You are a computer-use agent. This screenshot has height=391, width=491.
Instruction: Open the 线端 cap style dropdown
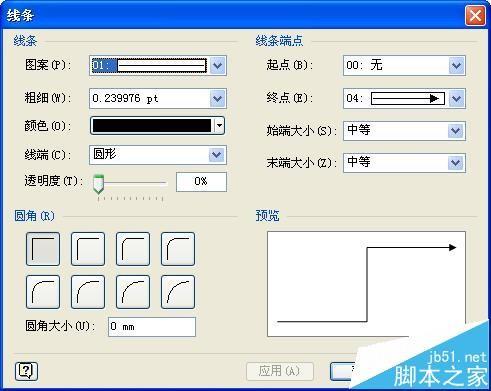(x=217, y=155)
